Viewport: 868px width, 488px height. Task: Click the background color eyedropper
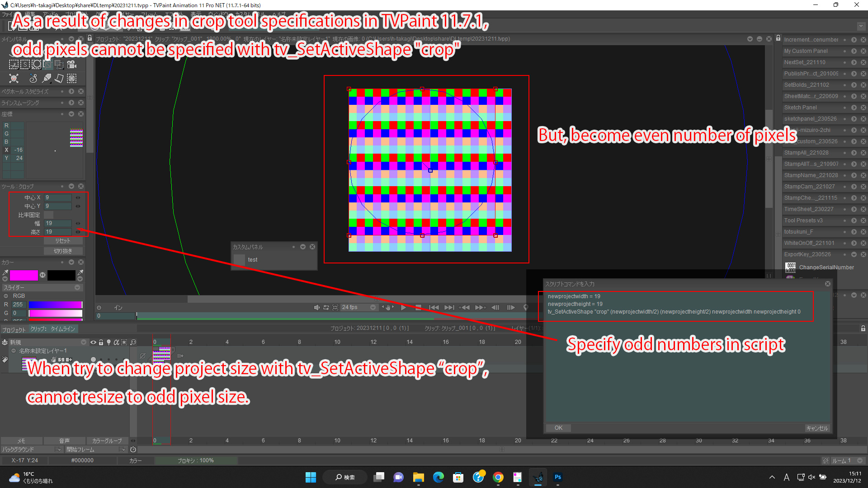80,273
